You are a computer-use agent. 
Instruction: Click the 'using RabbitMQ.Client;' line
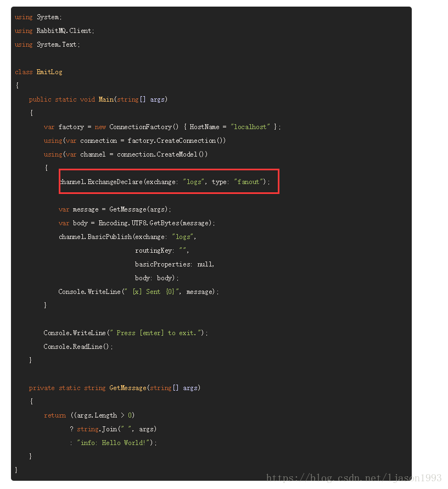(x=54, y=31)
